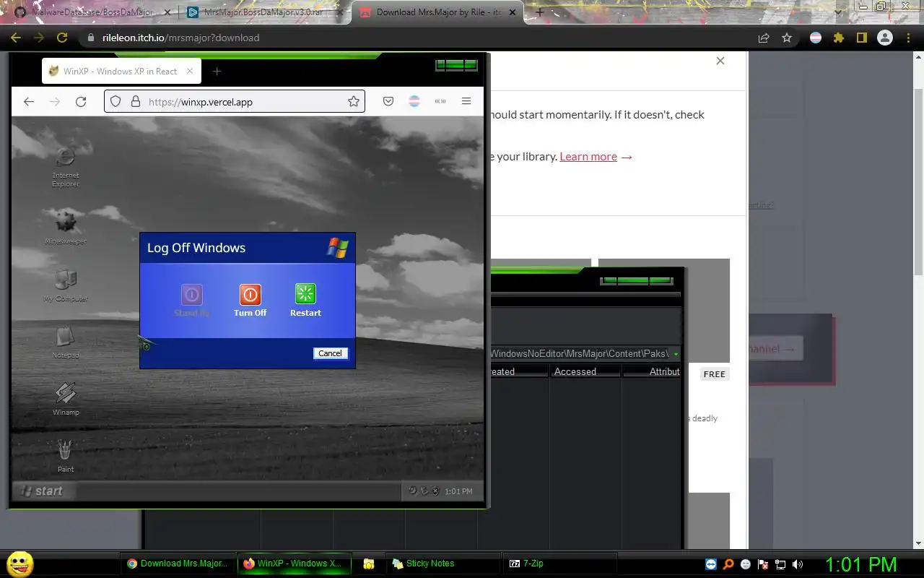Screen dimensions: 924x578
Task: Focus the winxp.vercel.app address field
Action: [235, 102]
